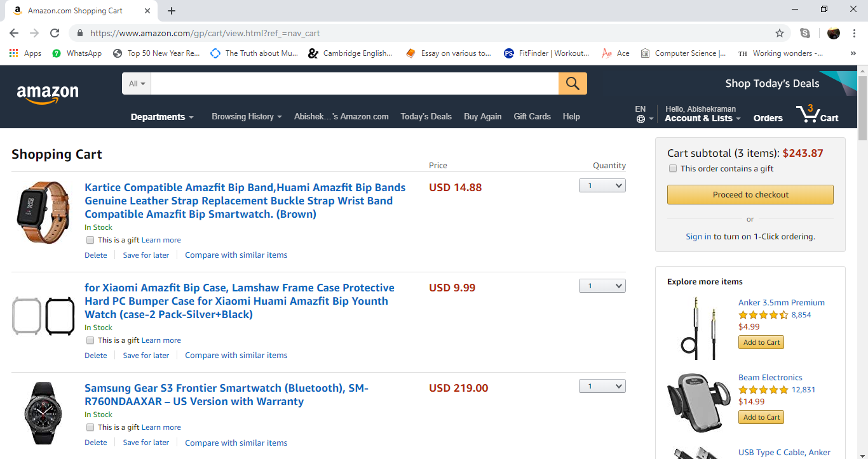Open the FitFinder Workout bookmark
Screen dimensions: 868x459
point(546,53)
